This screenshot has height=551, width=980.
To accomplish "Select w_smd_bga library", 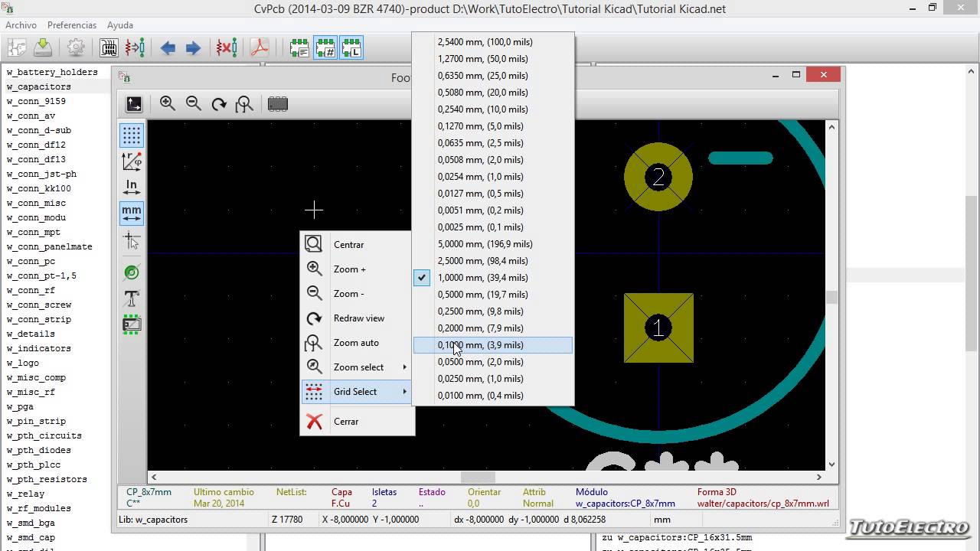I will point(31,523).
